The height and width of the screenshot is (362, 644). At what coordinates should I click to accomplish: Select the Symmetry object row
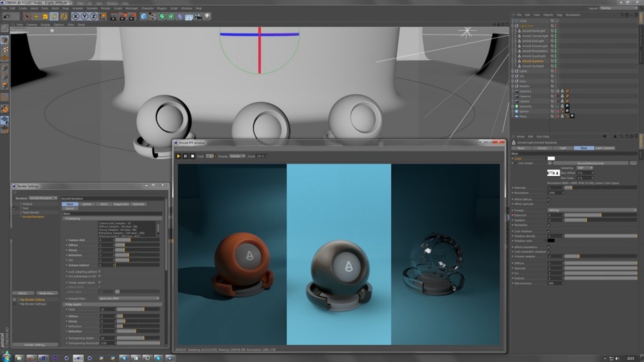pos(525,107)
